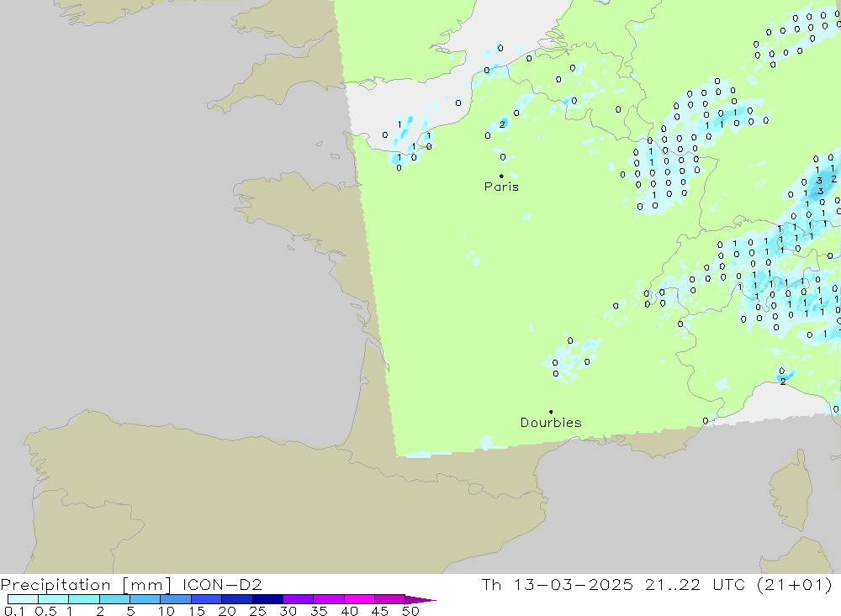Click the value 2 on the southeast coast
The image size is (841, 616).
click(x=783, y=382)
